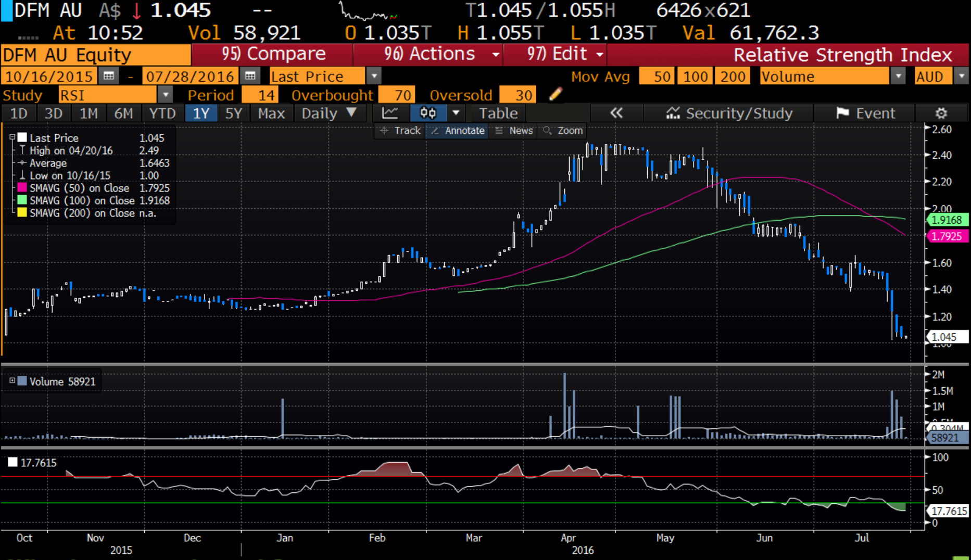
Task: Edit the Oversold 30 field
Action: pos(518,95)
